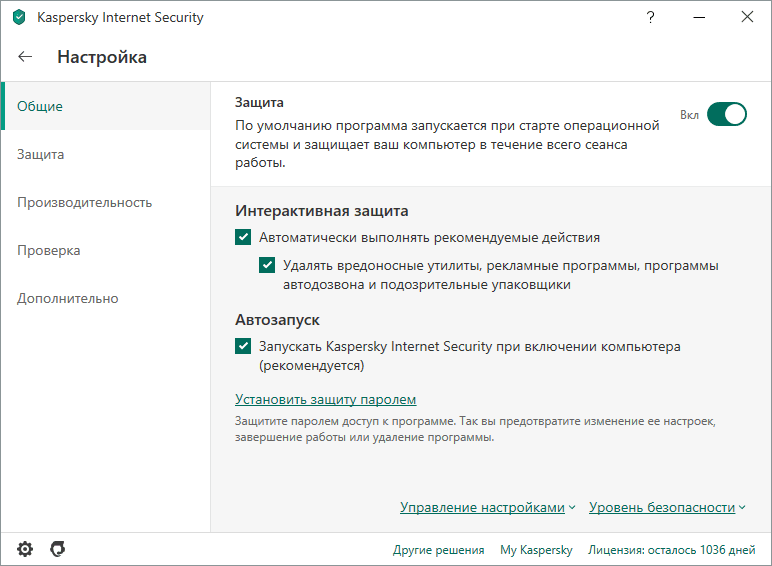Click the Настройка page heading
Viewport: 772px width, 566px height.
pos(102,57)
